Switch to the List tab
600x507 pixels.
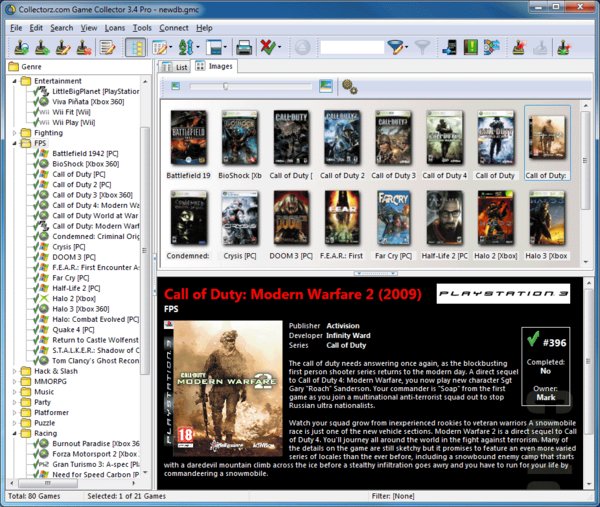tap(176, 66)
